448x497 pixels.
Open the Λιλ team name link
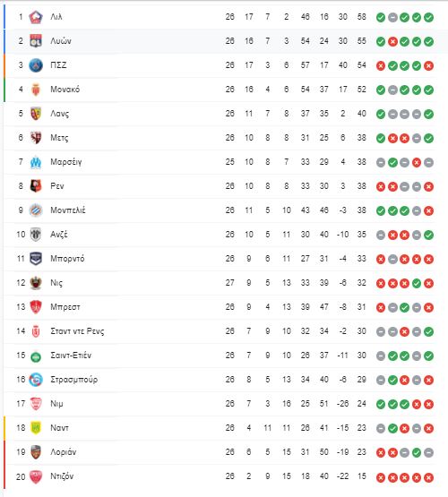click(x=56, y=17)
